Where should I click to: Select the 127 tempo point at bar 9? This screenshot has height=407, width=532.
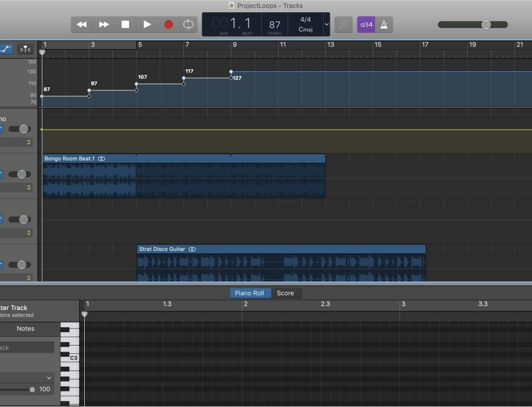[231, 71]
